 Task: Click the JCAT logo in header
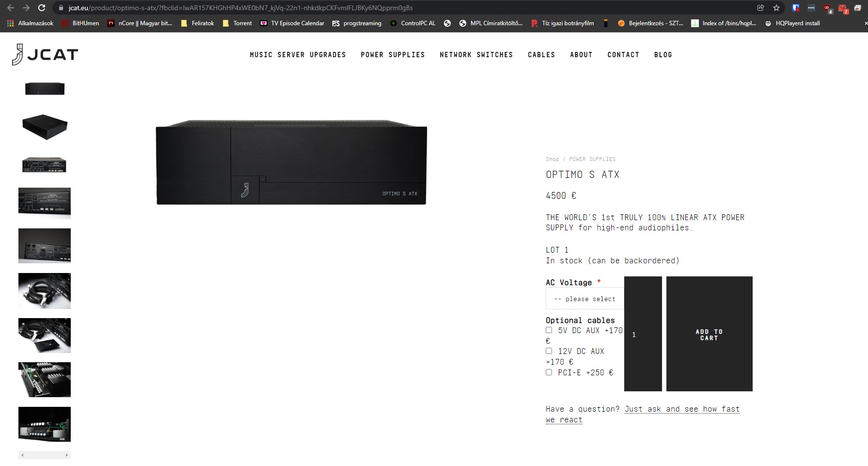pos(45,54)
